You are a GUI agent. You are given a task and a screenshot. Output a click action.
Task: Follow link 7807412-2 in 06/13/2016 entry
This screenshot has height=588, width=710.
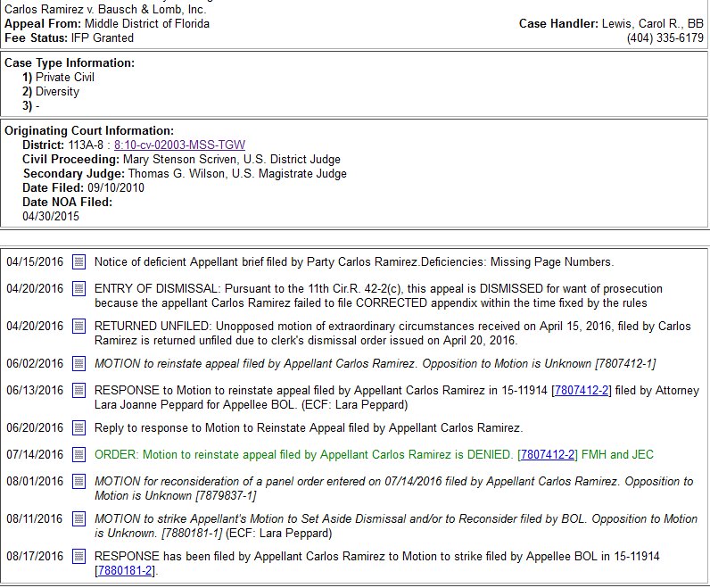[582, 391]
